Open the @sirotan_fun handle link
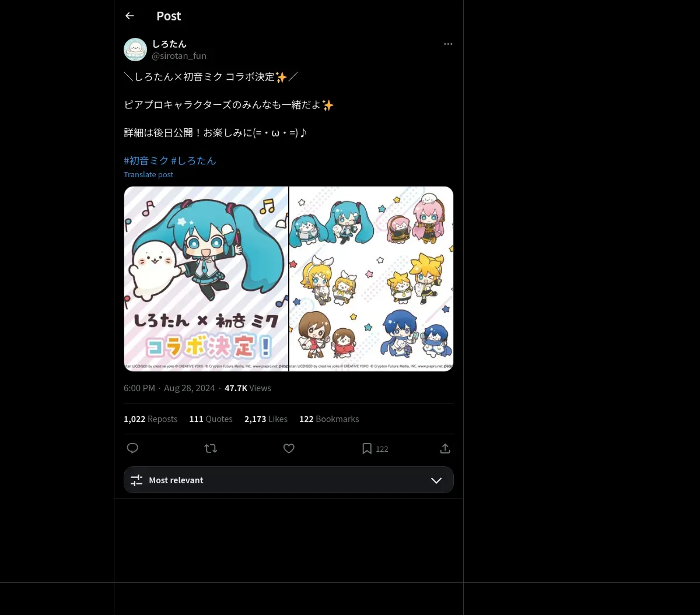Image resolution: width=700 pixels, height=615 pixels. click(179, 56)
